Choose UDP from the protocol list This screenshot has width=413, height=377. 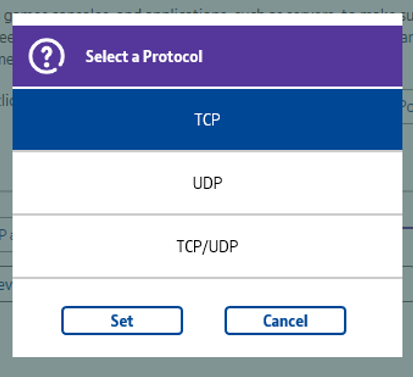pos(207,183)
